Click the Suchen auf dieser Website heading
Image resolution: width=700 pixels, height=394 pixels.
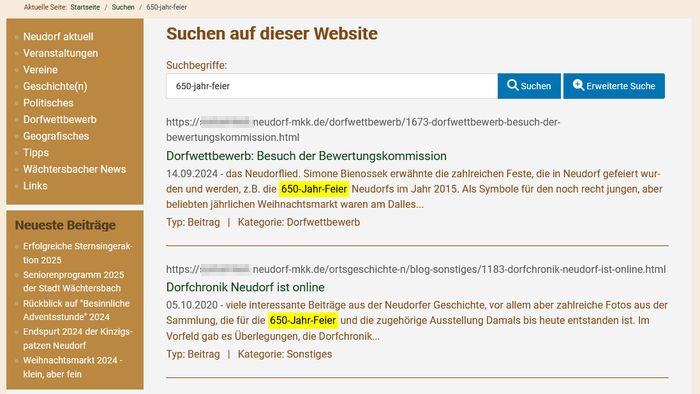(272, 34)
